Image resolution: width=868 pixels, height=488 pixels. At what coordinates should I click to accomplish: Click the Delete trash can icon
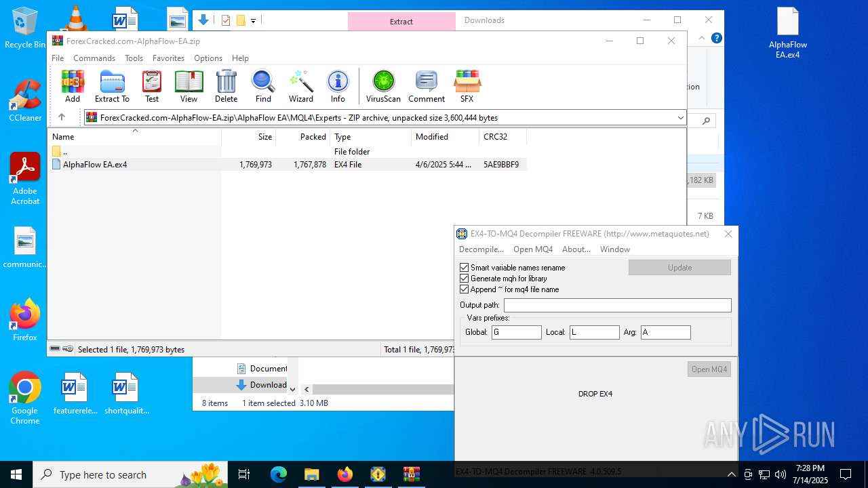226,86
